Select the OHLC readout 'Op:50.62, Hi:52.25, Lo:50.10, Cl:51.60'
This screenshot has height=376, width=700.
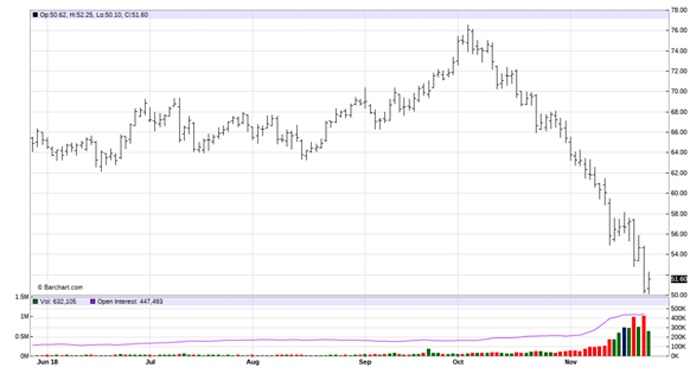click(94, 15)
